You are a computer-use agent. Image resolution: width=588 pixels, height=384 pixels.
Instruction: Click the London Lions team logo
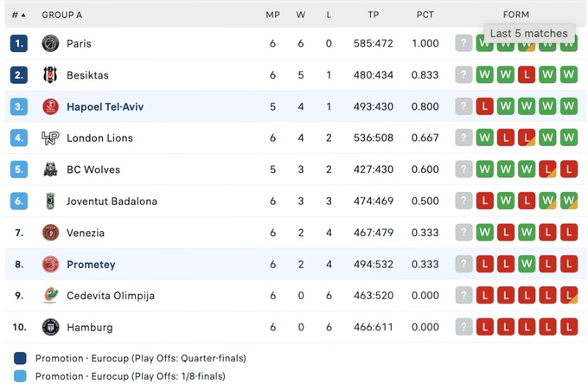[50, 138]
